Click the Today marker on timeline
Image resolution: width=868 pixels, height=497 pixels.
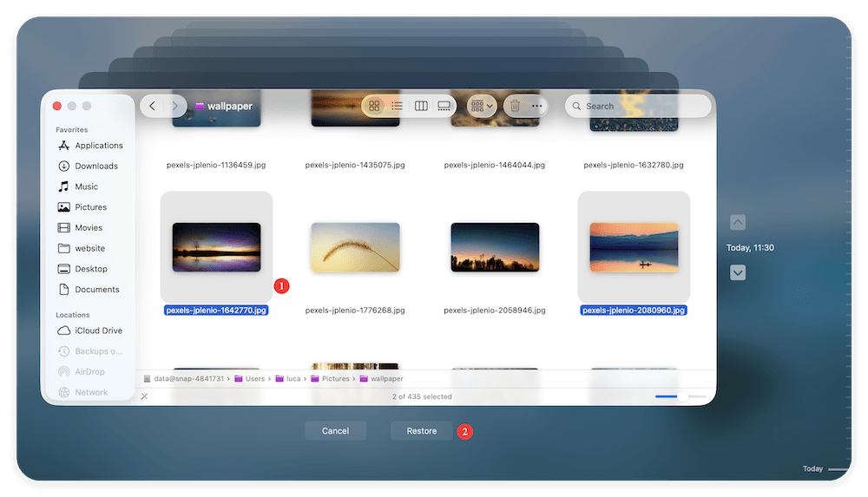pyautogui.click(x=812, y=468)
